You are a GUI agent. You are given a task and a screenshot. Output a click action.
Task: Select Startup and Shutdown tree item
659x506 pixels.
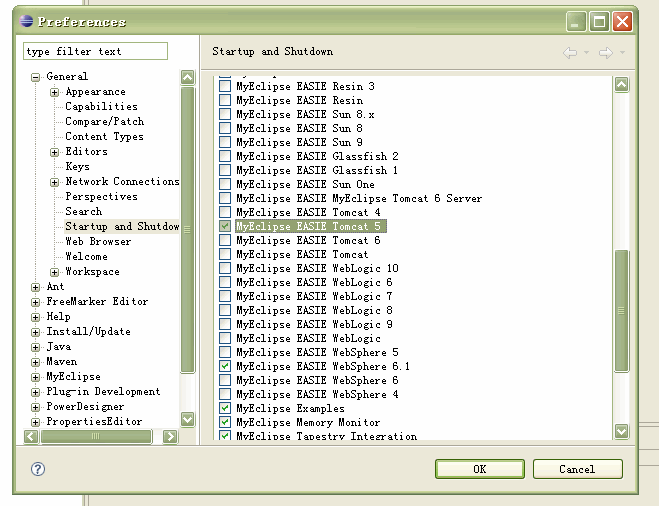(x=122, y=227)
